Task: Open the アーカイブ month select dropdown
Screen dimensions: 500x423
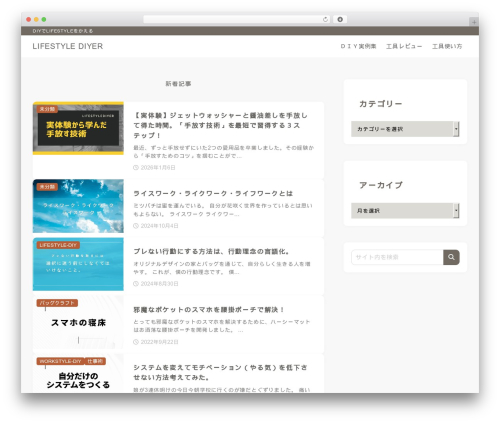Action: point(405,211)
